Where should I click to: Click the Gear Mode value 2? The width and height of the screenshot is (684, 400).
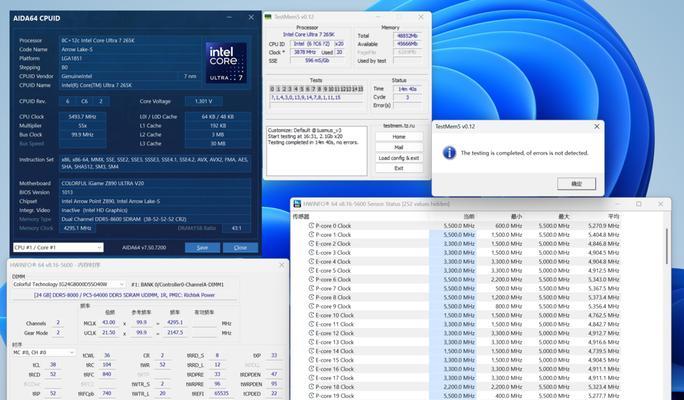tap(57, 333)
